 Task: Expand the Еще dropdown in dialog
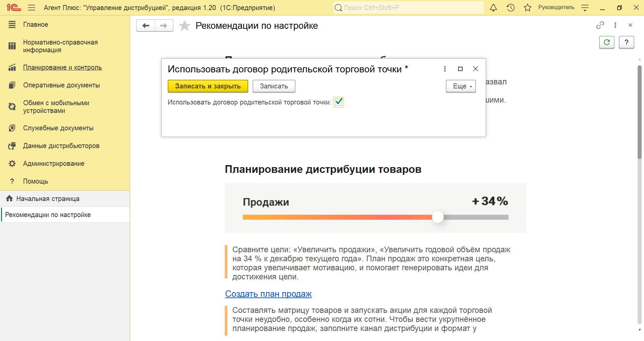[461, 86]
